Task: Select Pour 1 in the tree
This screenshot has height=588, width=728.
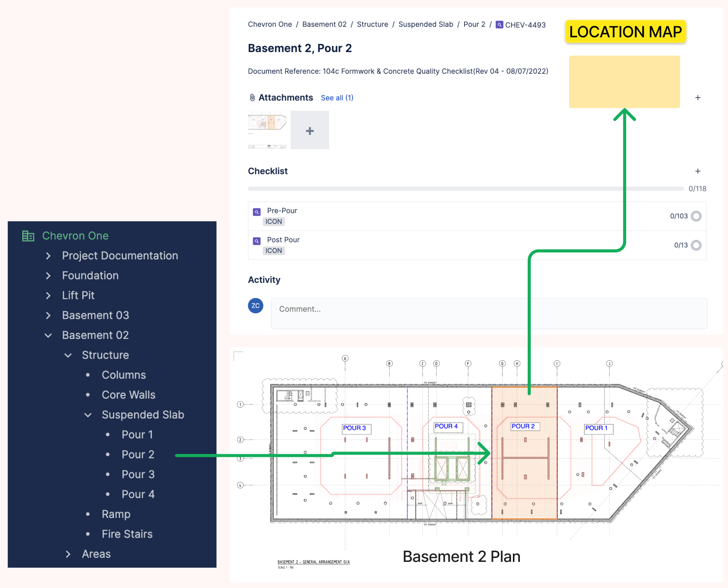Action: tap(137, 435)
